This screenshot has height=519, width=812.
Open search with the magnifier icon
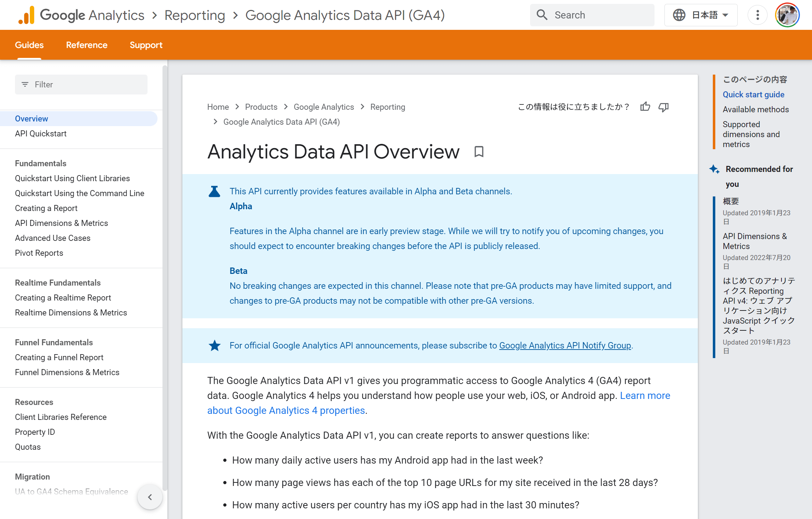(542, 15)
